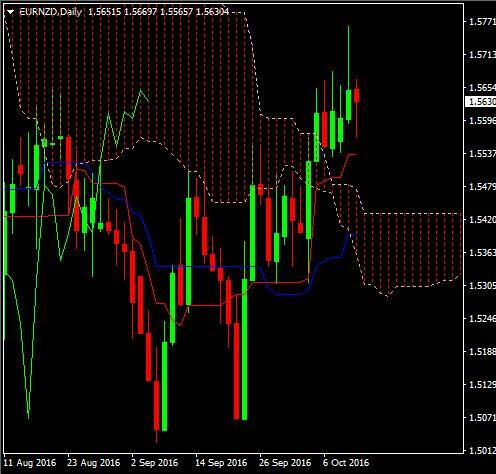Select the 26 Sep 2016 date label
The image size is (496, 474).
(285, 463)
